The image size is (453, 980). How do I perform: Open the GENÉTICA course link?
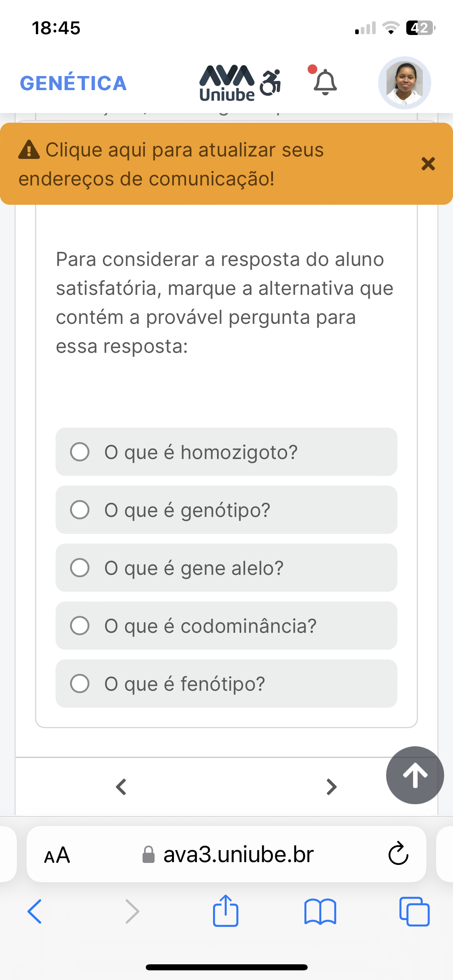point(73,83)
